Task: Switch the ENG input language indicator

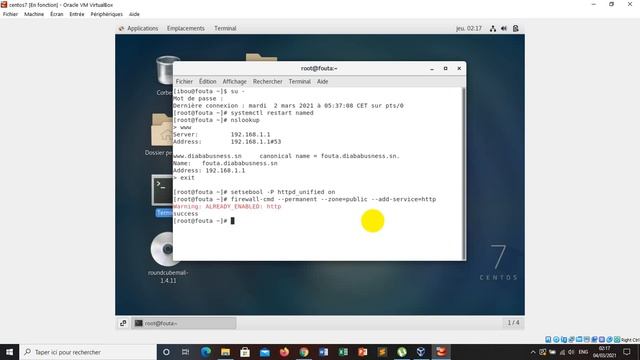Action: [x=583, y=352]
